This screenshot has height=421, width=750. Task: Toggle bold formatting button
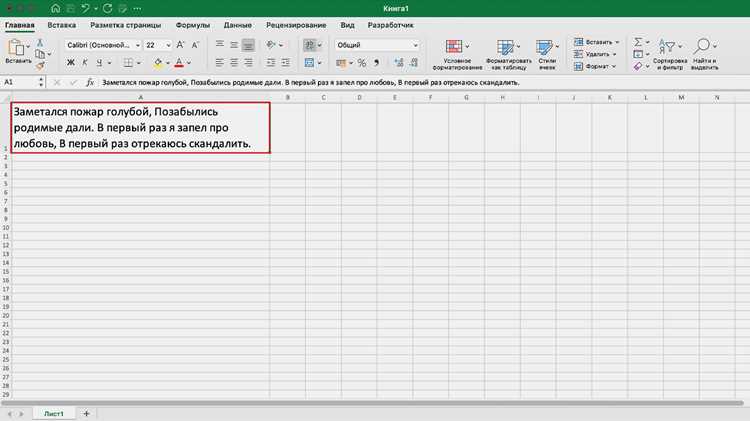coord(71,63)
